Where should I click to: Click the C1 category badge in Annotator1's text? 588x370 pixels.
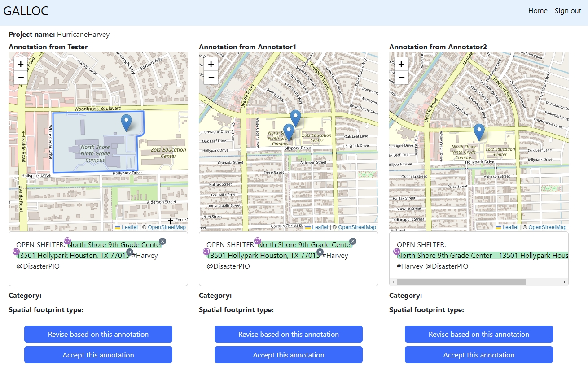coord(206,252)
